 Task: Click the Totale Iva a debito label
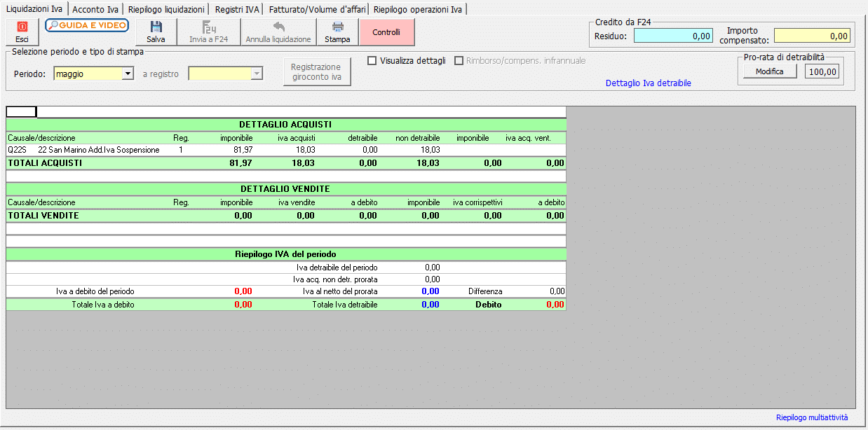pos(103,305)
